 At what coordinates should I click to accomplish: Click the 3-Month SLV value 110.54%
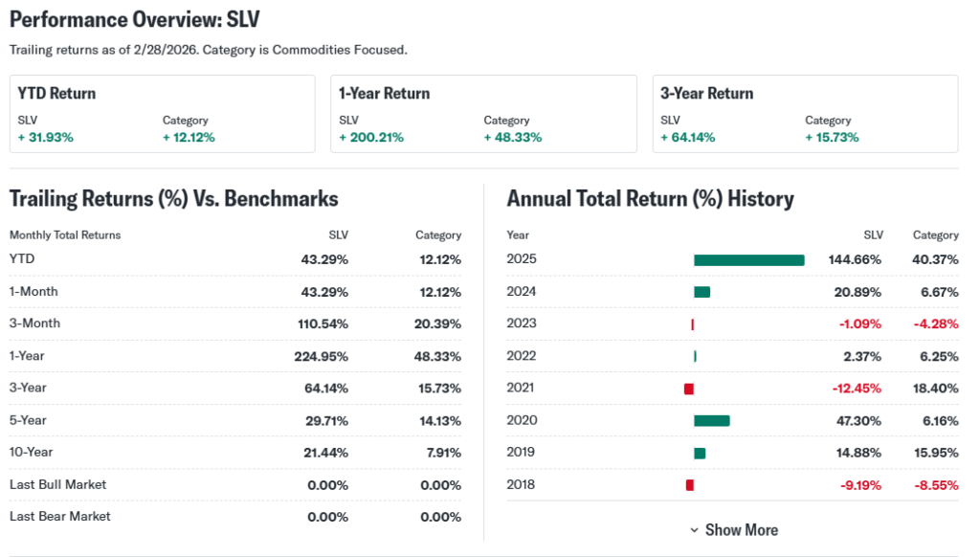323,323
